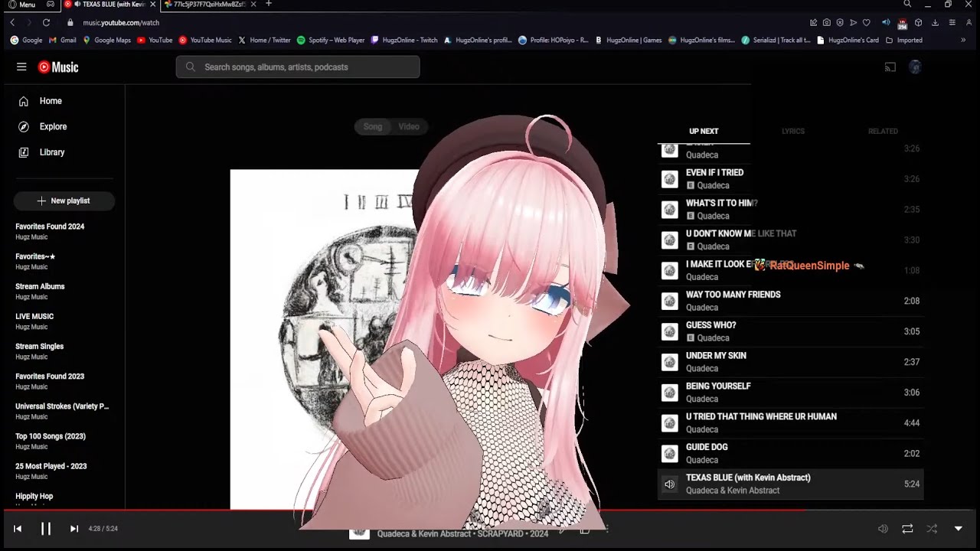
Task: Switch to Song mode
Action: pyautogui.click(x=373, y=127)
